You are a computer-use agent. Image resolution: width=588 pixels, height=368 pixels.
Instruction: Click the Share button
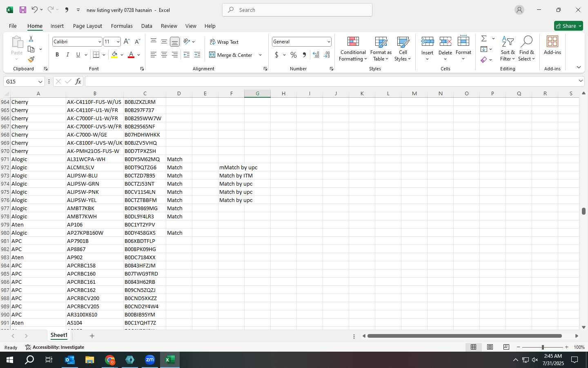pyautogui.click(x=568, y=26)
